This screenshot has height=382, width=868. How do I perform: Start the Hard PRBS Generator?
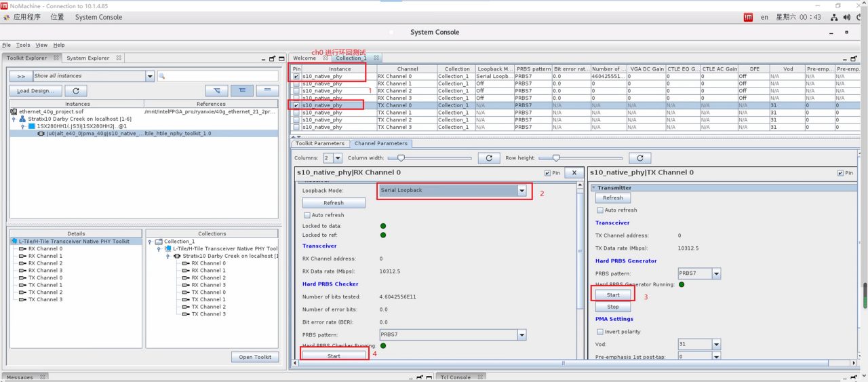(613, 294)
